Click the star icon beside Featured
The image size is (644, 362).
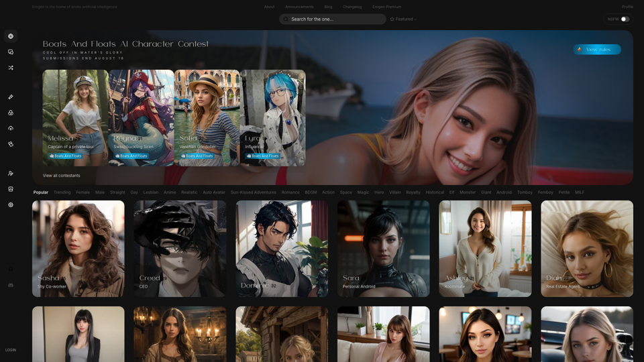[x=392, y=19]
